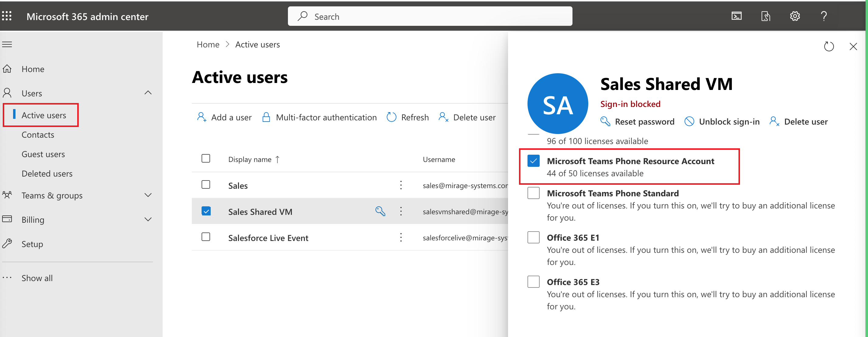Open Setup in the sidebar
Viewport: 868px width, 337px height.
32,244
